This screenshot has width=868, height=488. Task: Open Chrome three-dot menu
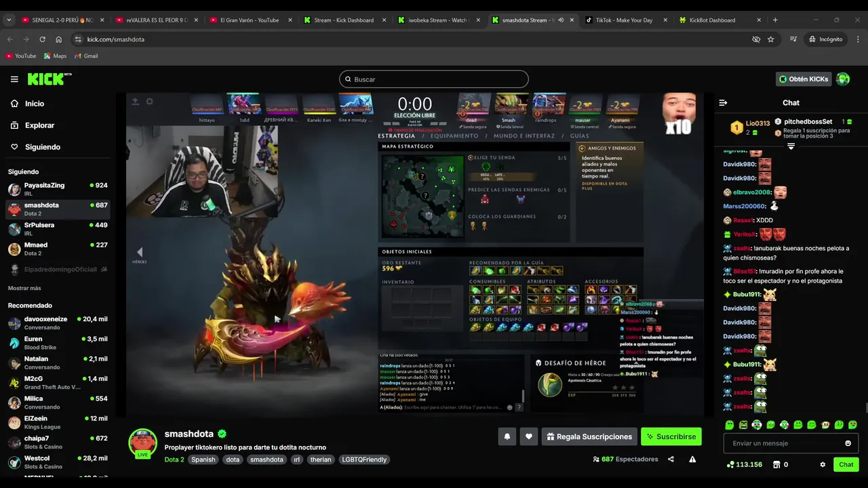point(857,39)
